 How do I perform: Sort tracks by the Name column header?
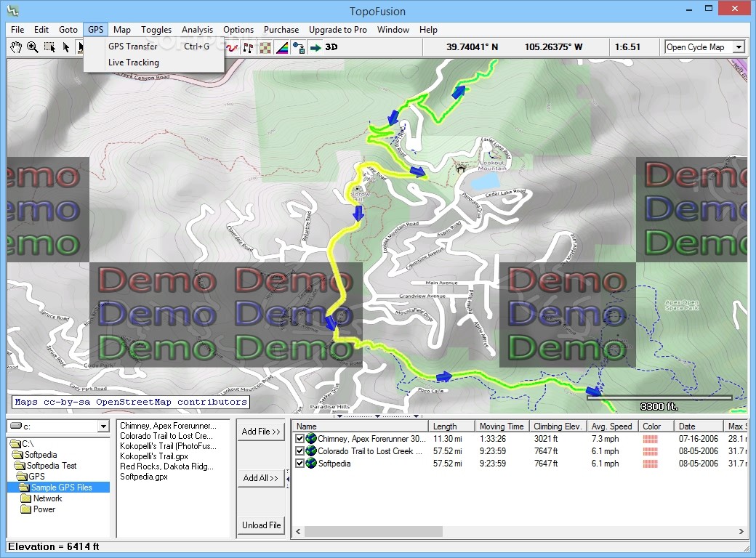[361, 426]
